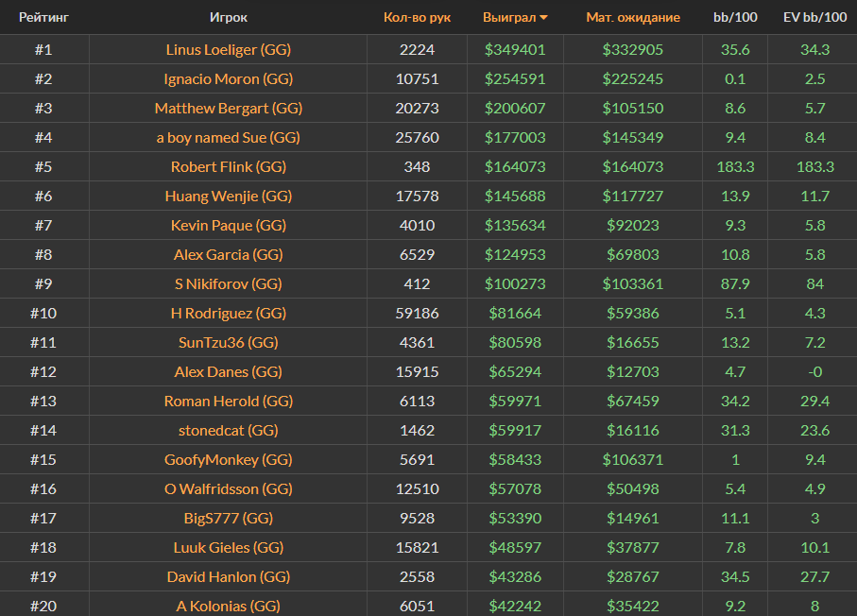
Task: Open SunTzu36 (GG) player page
Action: [228, 343]
